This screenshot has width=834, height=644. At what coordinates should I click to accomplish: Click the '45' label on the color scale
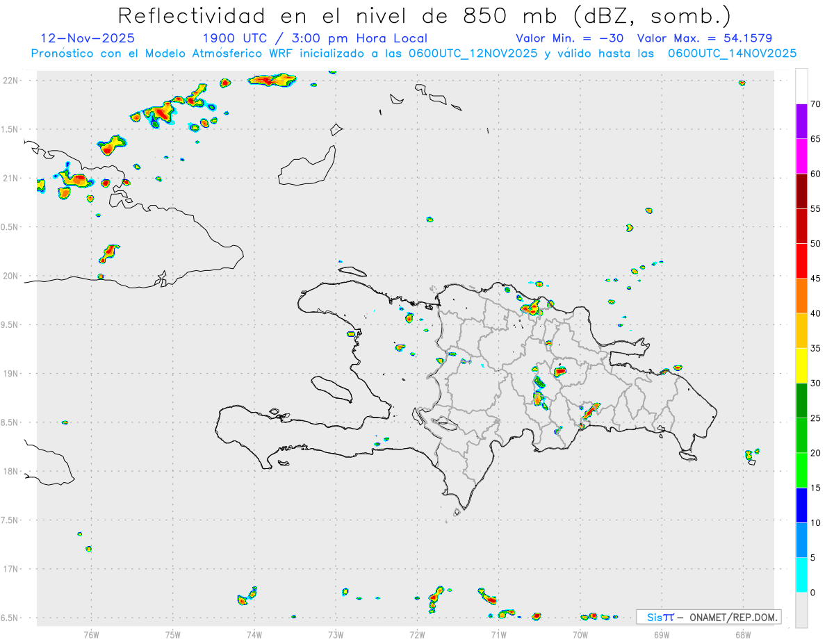point(815,279)
